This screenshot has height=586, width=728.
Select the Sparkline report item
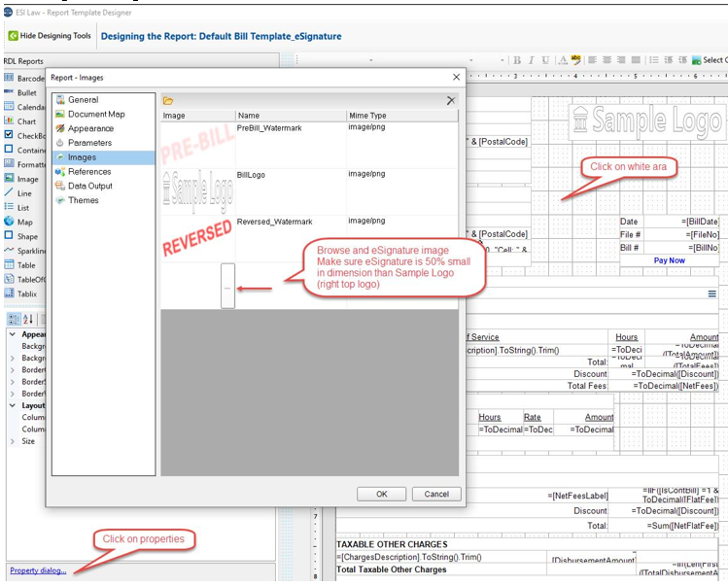tap(24, 251)
